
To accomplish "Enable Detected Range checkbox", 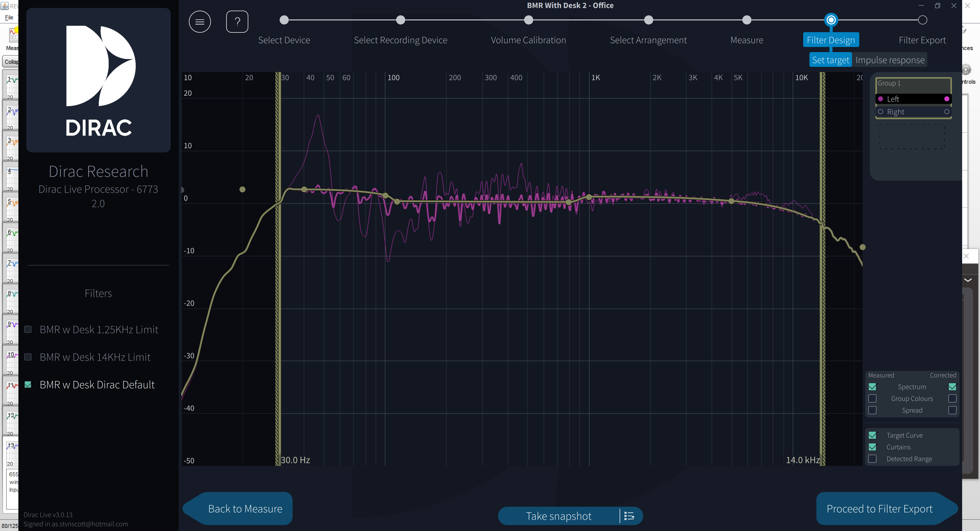I will 872,459.
